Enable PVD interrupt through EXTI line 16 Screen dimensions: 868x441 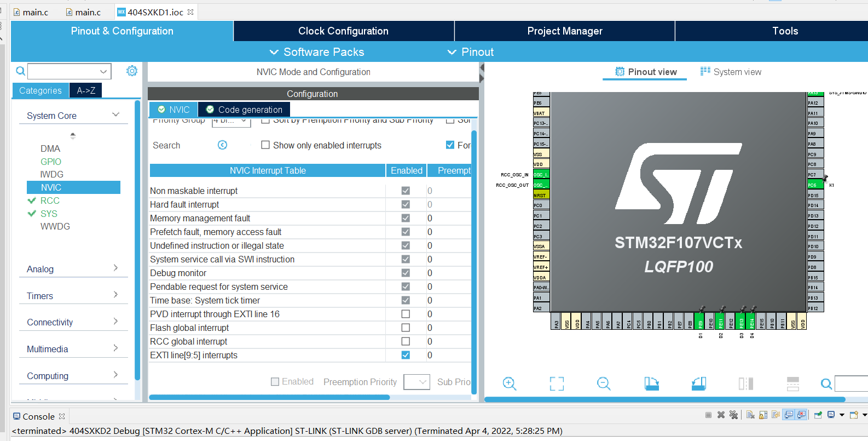click(406, 314)
